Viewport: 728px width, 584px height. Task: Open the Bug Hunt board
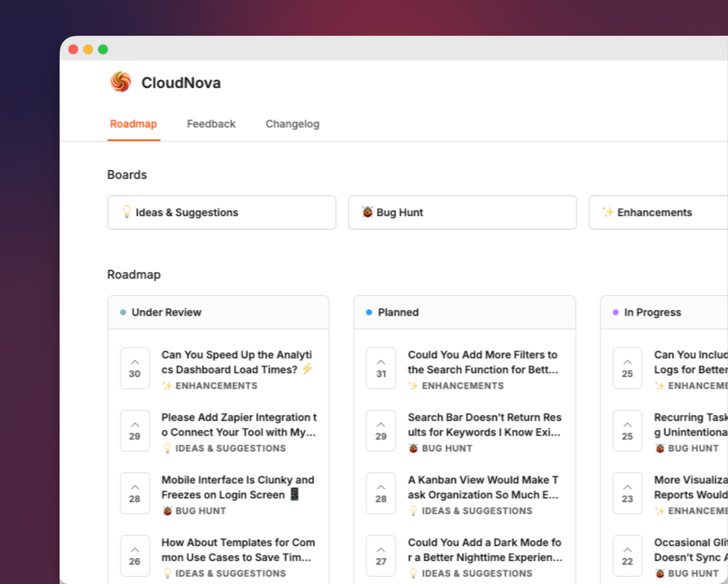click(463, 212)
